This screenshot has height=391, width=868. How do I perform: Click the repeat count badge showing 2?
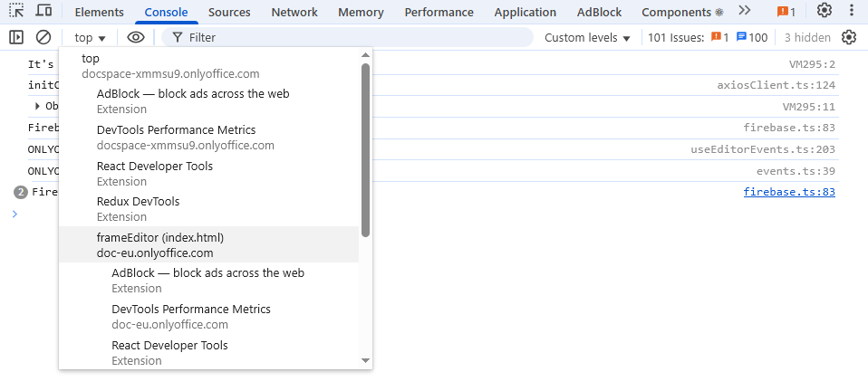[x=21, y=192]
